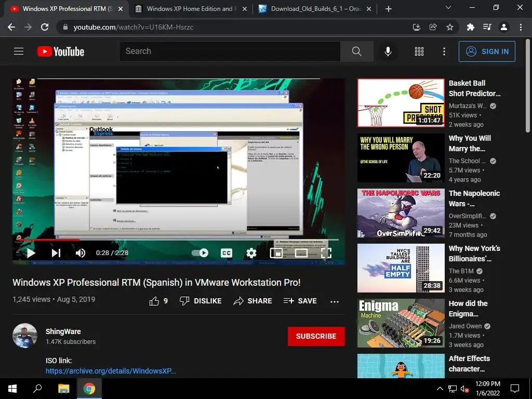Share this page icon
The width and height of the screenshot is (532, 399).
click(x=433, y=27)
